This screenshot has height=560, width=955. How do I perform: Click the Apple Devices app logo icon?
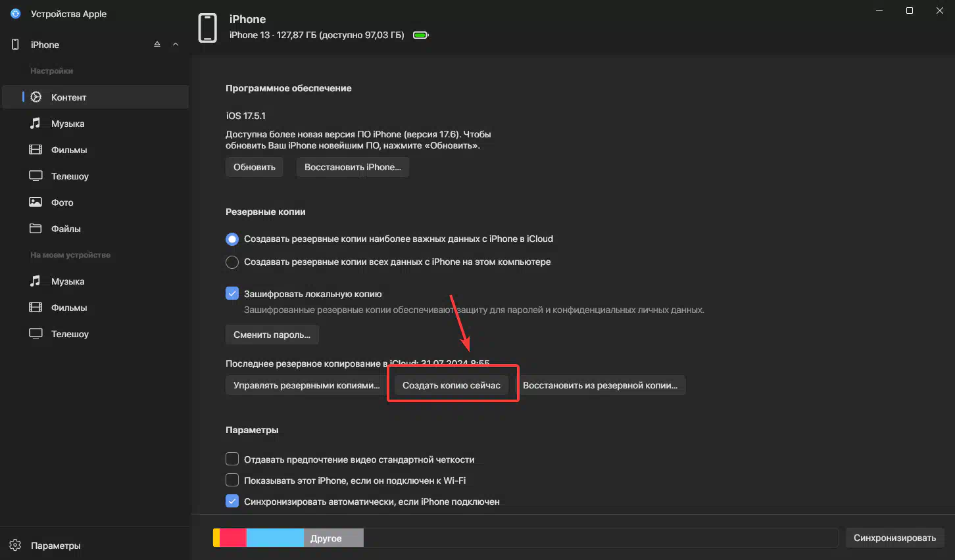(x=16, y=13)
